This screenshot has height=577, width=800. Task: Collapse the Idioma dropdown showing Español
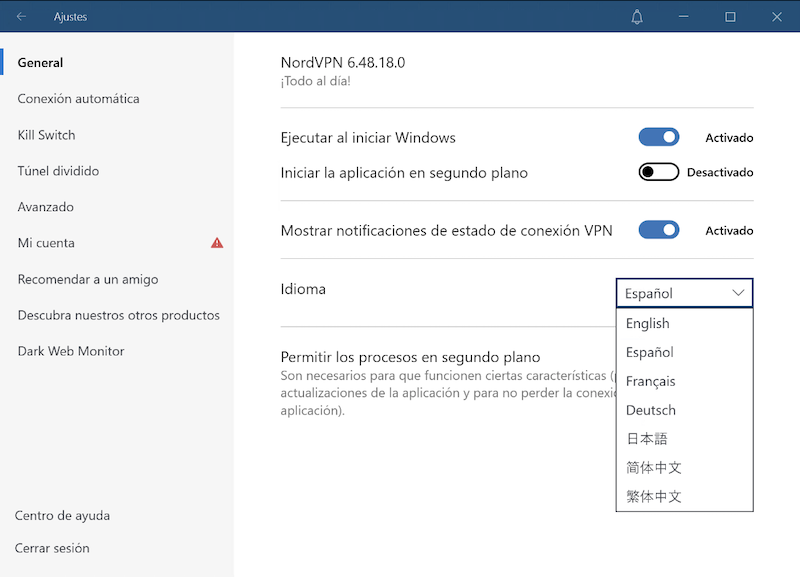[x=684, y=293]
